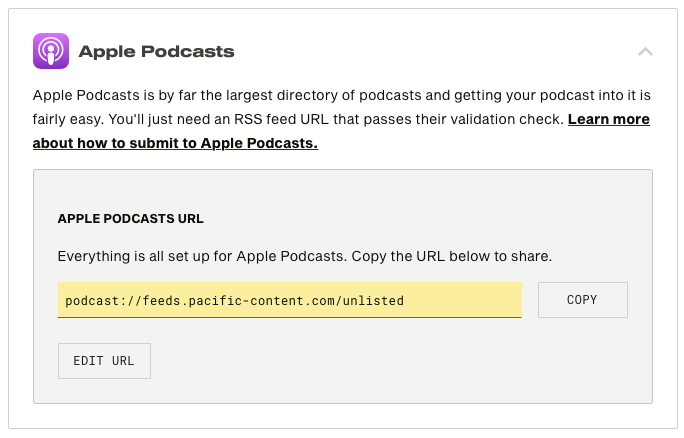
Task: Copy the Apple Podcasts URL to clipboard
Action: 582,300
